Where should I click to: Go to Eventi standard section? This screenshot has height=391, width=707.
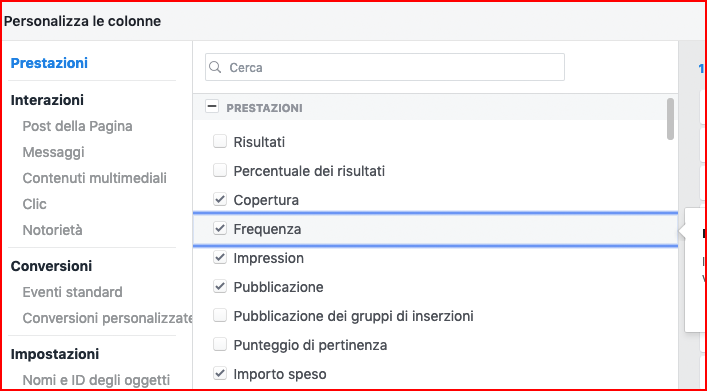point(73,292)
